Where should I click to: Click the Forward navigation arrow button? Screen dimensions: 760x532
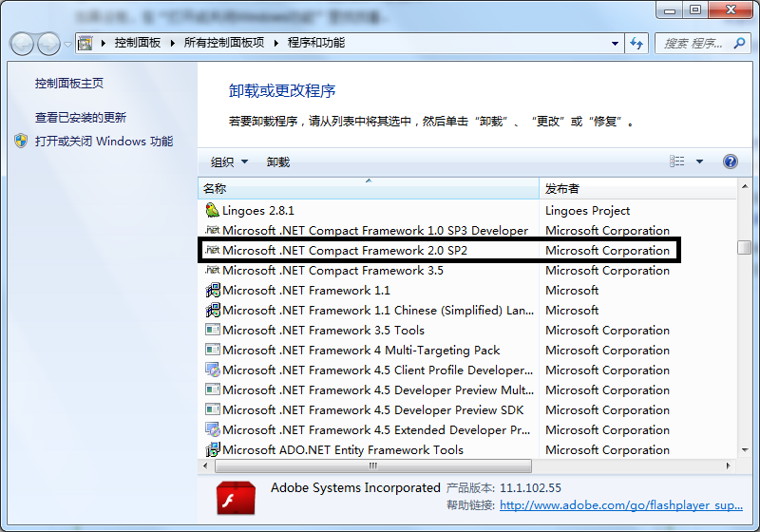coord(49,44)
